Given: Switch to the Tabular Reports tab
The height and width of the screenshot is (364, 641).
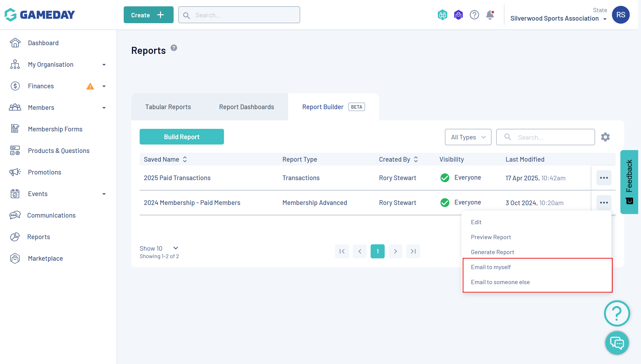Looking at the screenshot, I should pyautogui.click(x=168, y=107).
